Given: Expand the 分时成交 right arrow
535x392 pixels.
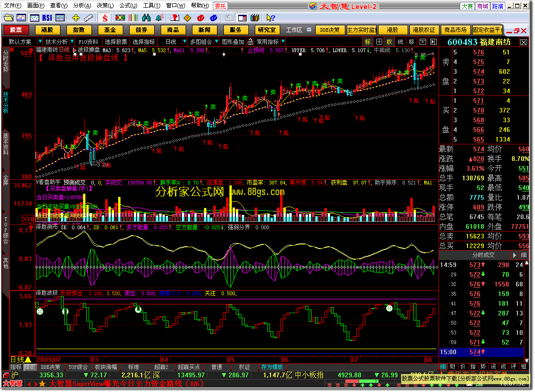Looking at the screenshot, I should click(x=515, y=255).
